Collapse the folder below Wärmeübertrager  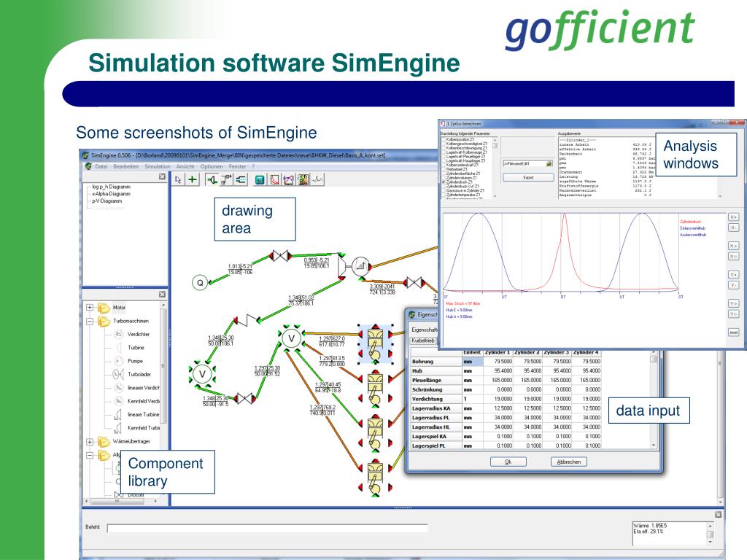90,455
